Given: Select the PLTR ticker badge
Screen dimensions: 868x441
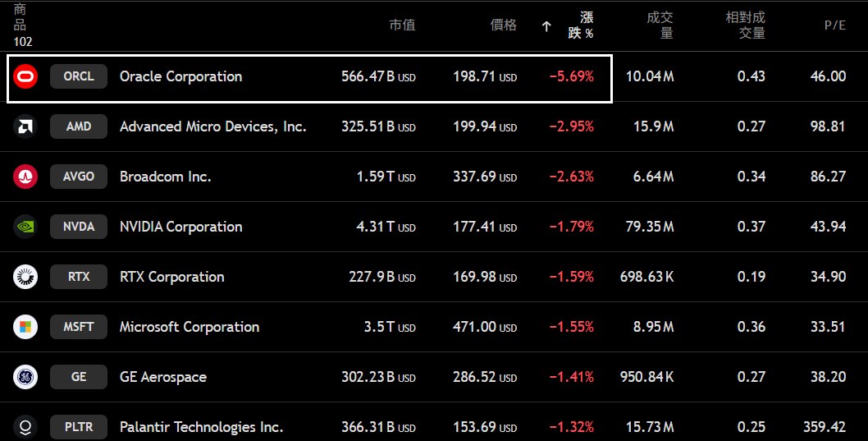Looking at the screenshot, I should coord(79,427).
